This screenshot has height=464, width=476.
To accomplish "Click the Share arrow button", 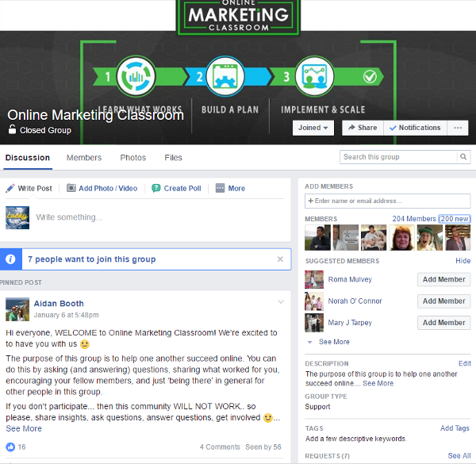I will point(363,128).
